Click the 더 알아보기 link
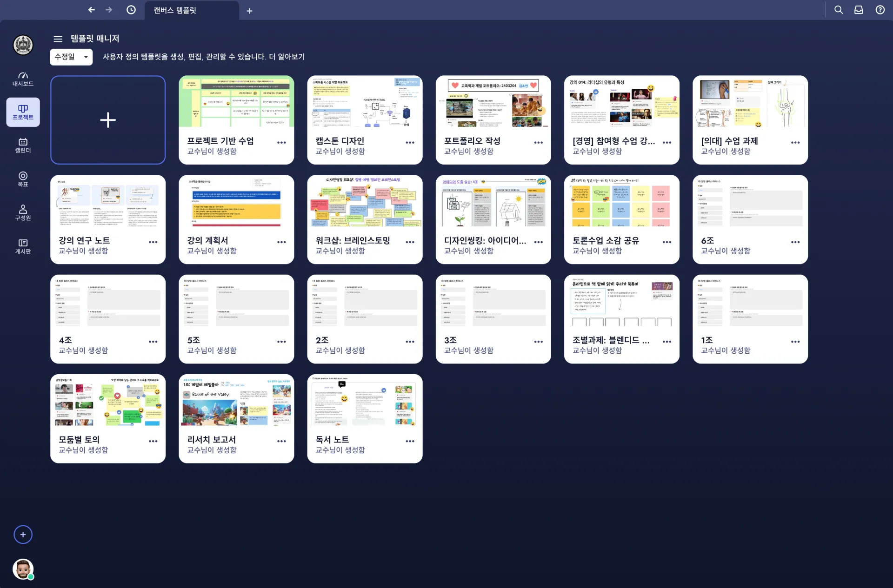This screenshot has height=588, width=893. point(287,57)
